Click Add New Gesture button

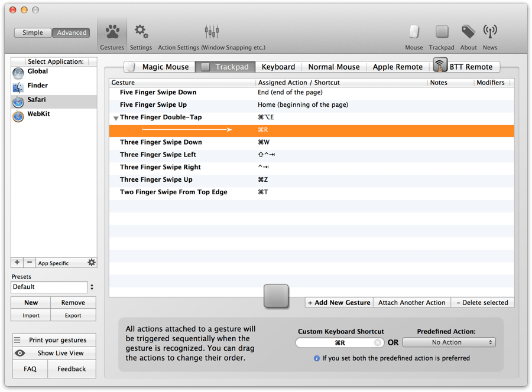pos(339,302)
